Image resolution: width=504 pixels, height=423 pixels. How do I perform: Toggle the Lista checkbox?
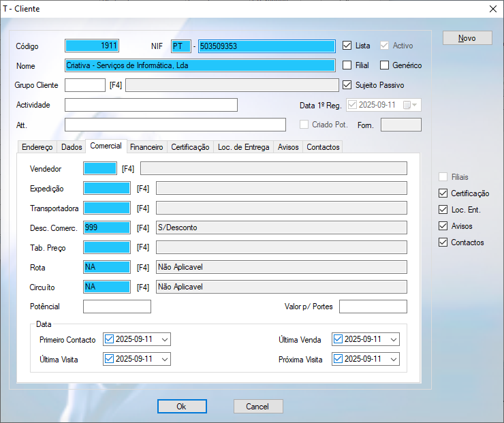click(x=347, y=46)
